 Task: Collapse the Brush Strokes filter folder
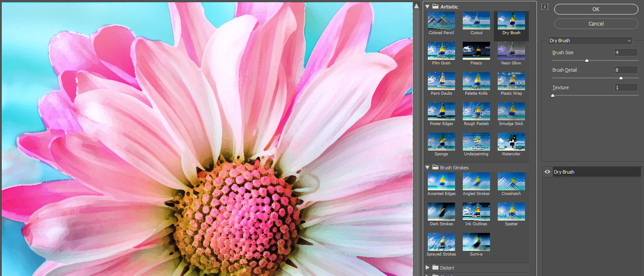pyautogui.click(x=427, y=168)
